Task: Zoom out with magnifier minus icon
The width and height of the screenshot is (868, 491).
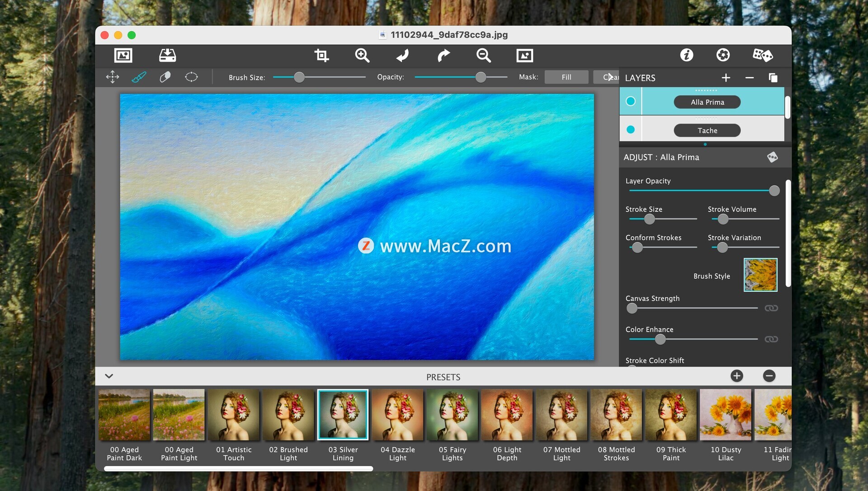Action: click(x=483, y=55)
